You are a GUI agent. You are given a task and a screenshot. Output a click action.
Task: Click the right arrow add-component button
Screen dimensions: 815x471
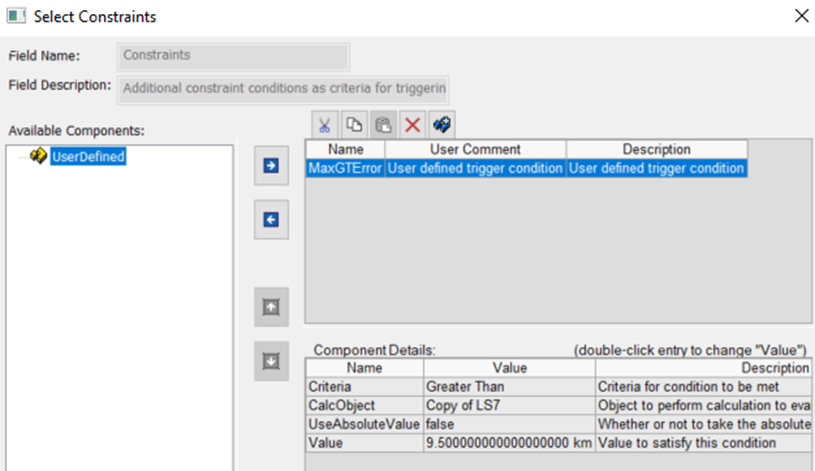[270, 166]
